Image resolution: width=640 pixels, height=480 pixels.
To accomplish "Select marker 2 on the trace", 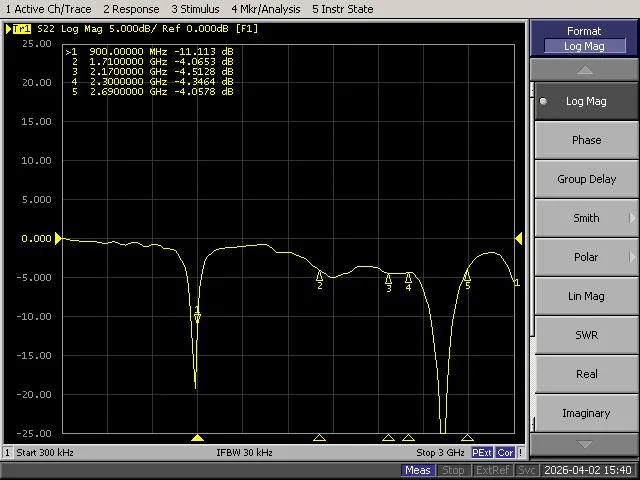I will [320, 280].
